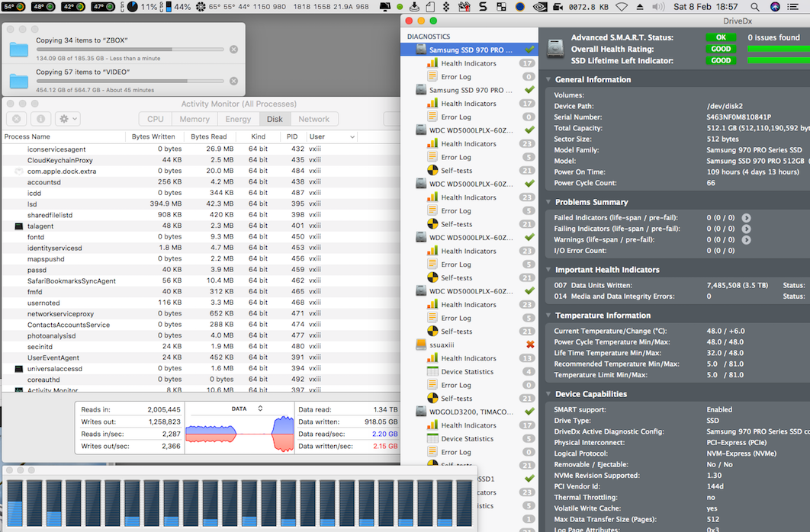The height and width of the screenshot is (532, 810).
Task: Open Error Log under third WDC drive
Action: tap(456, 264)
